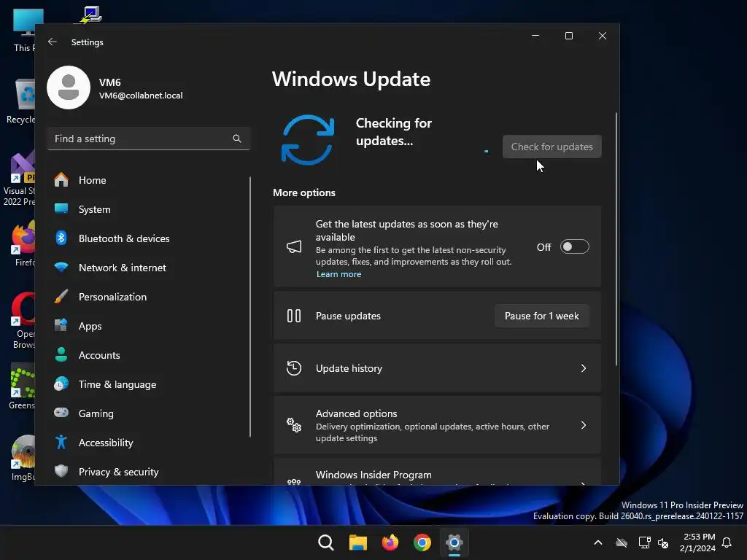The image size is (747, 560).
Task: Click the megaphone icon for latest updates
Action: click(x=294, y=246)
